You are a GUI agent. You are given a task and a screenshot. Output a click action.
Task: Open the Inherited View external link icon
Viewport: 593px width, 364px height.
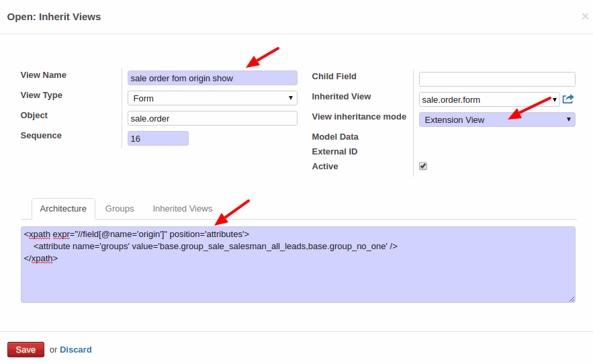click(x=568, y=99)
